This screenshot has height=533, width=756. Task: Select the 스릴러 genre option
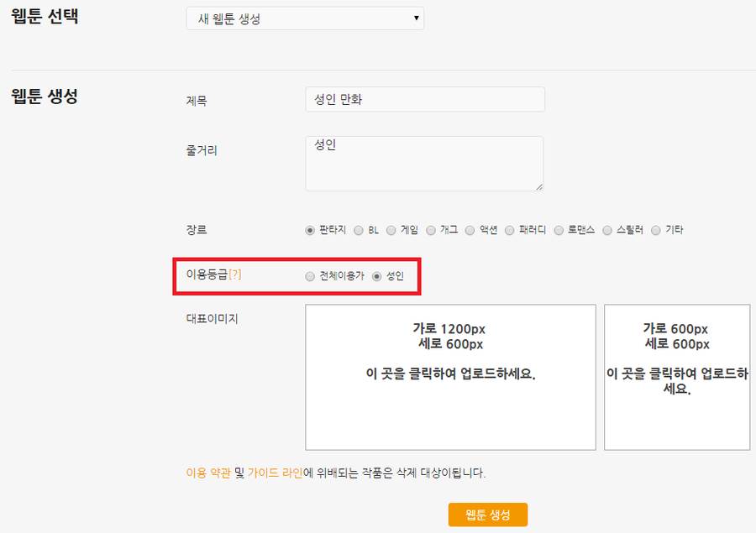click(607, 230)
